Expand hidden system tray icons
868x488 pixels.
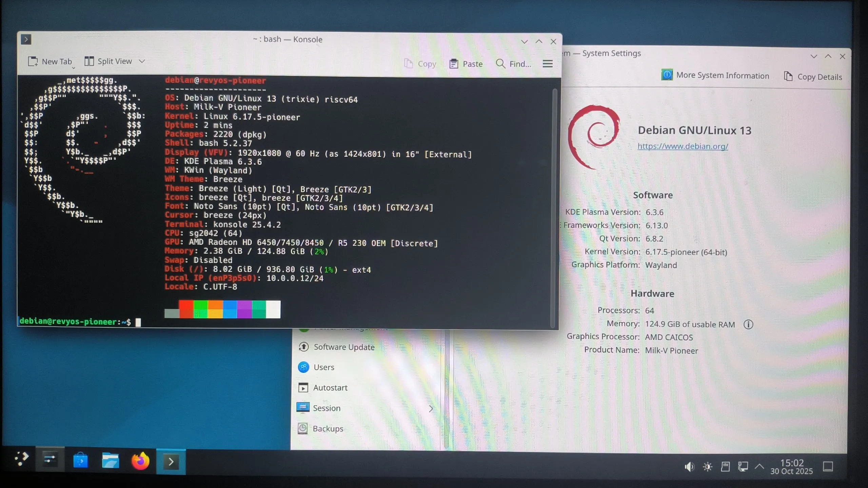point(759,467)
